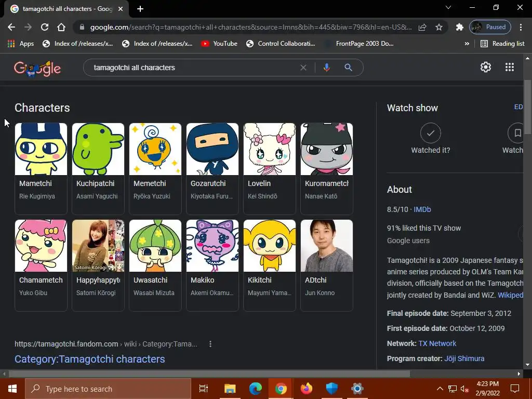Viewport: 532px width, 399px height.
Task: Run the search with the magnifier icon
Action: pyautogui.click(x=348, y=68)
